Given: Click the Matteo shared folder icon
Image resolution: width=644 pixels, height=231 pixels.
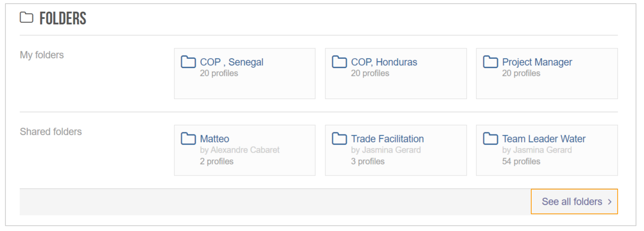Looking at the screenshot, I should click(x=188, y=138).
